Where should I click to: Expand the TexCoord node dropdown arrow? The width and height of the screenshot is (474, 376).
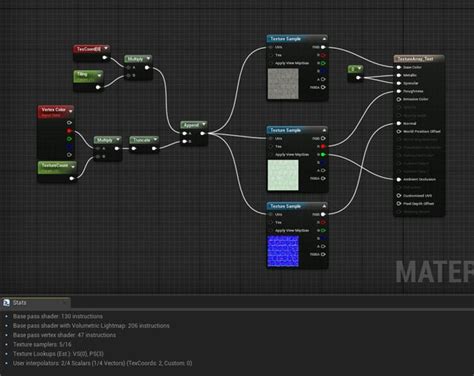pos(106,48)
